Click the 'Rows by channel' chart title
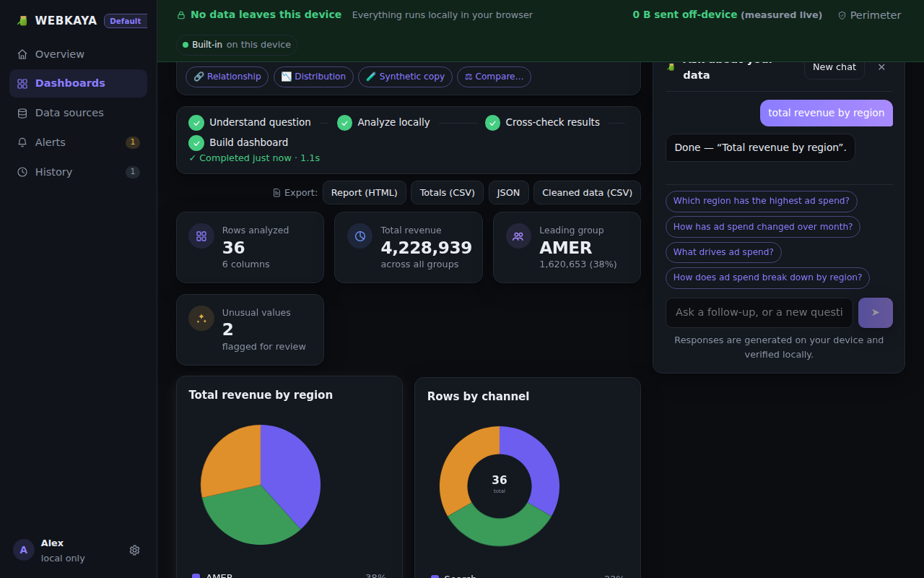The height and width of the screenshot is (578, 924). click(x=478, y=397)
